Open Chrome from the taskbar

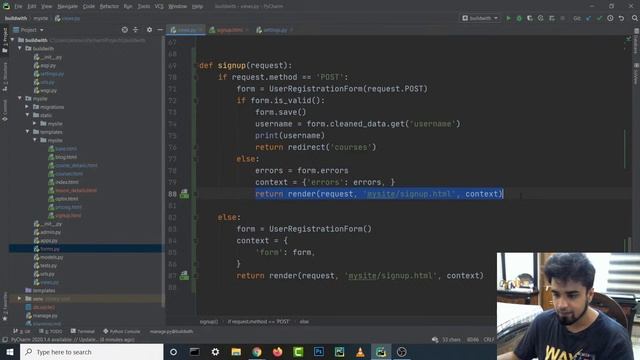pyautogui.click(x=257, y=352)
